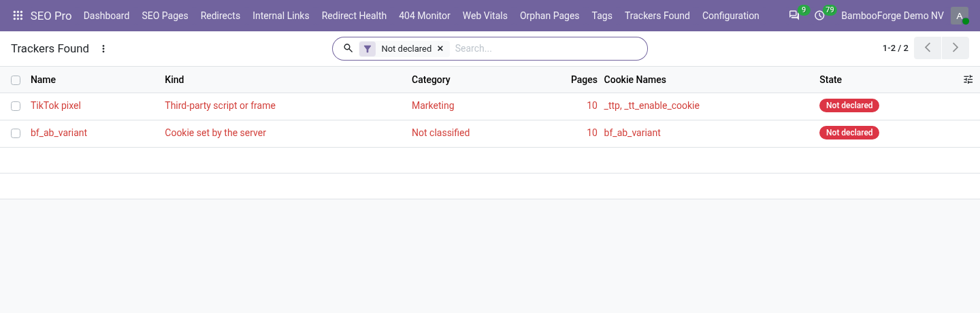Focus the Search input field
The width and height of the screenshot is (980, 313).
pyautogui.click(x=546, y=48)
